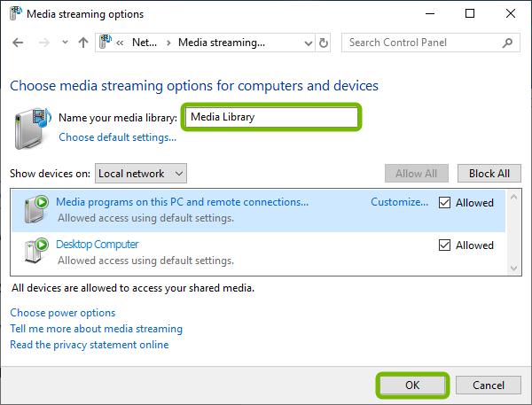Uncheck Allowed for Desktop Computer
The height and width of the screenshot is (405, 532).
445,245
